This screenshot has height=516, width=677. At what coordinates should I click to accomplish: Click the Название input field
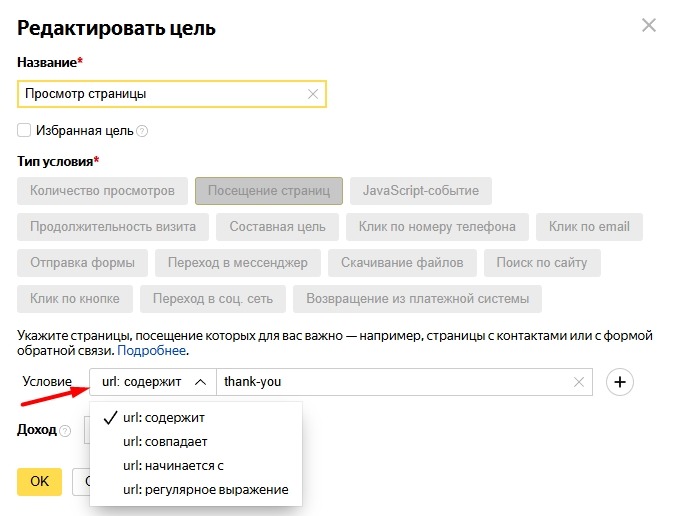160,94
